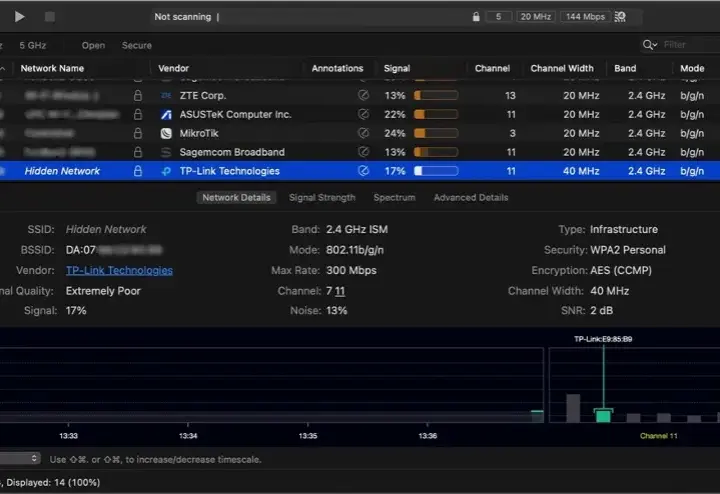Open the timescale popup stepper at bottom left
The height and width of the screenshot is (494, 720).
point(19,458)
